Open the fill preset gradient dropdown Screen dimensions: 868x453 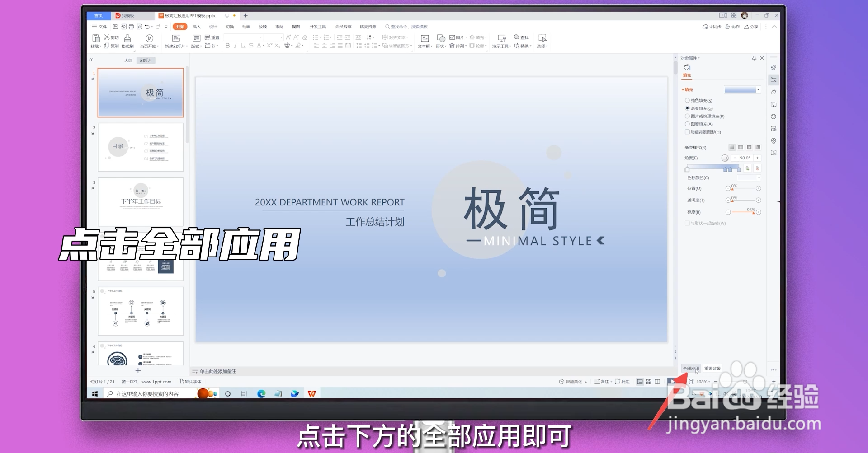click(759, 90)
